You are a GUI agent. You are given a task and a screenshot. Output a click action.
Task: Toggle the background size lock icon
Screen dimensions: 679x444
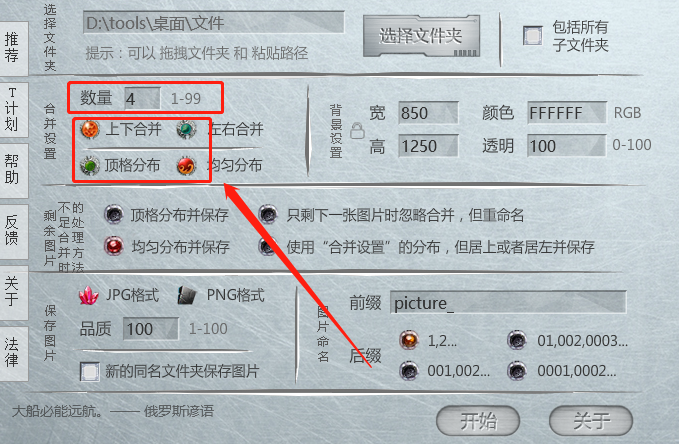(357, 130)
